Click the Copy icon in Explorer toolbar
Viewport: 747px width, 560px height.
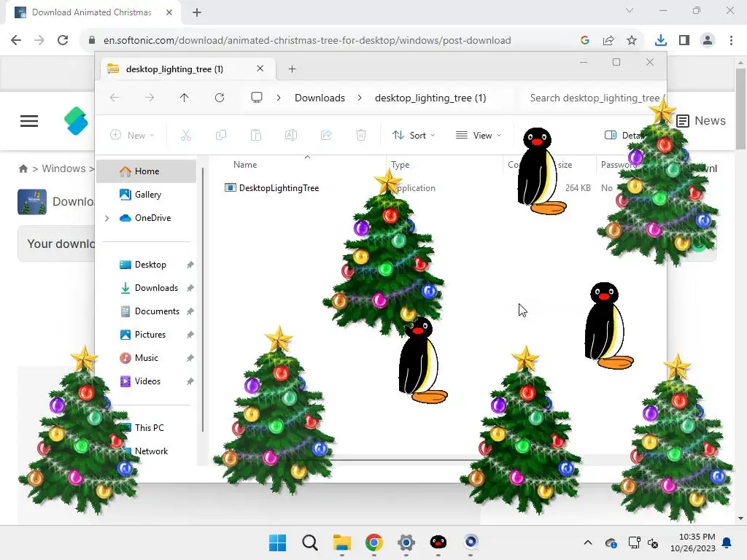(221, 135)
